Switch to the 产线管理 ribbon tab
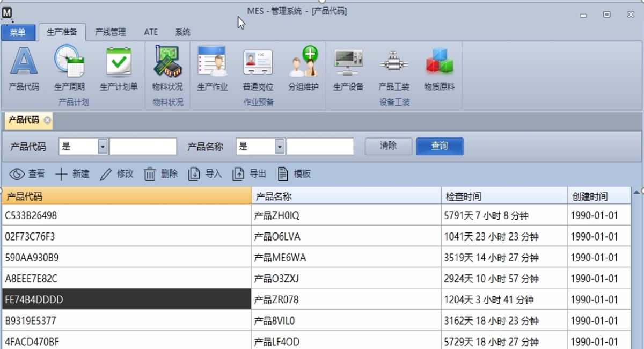 tap(110, 32)
